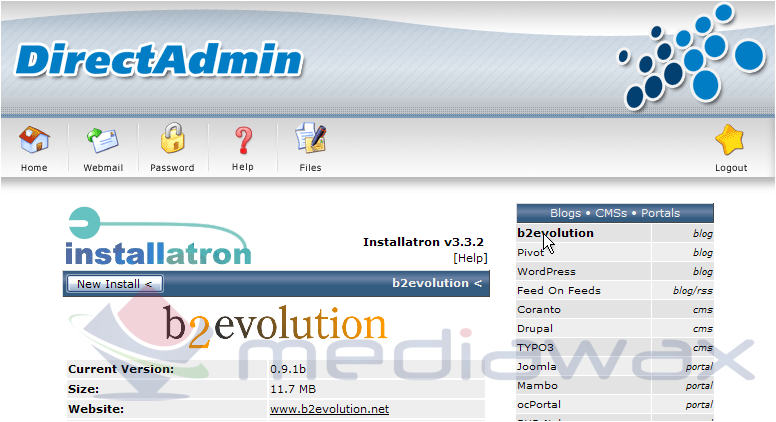This screenshot has height=422, width=776.
Task: Click the Installatron v3.3.2 version text
Action: pyautogui.click(x=423, y=242)
